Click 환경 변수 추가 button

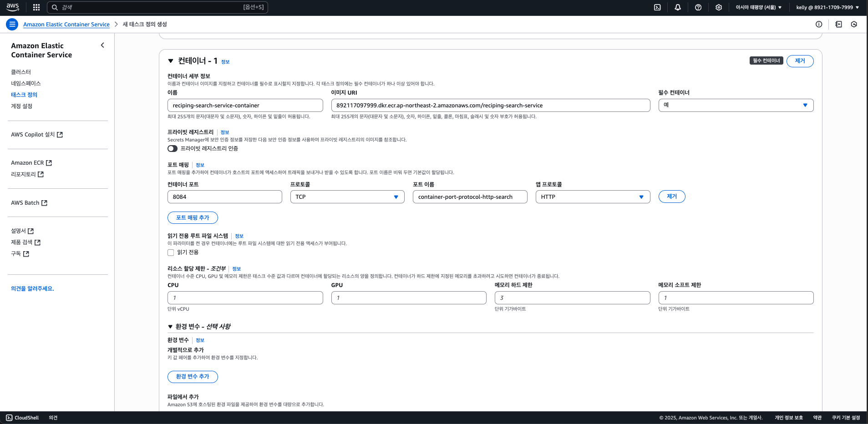tap(193, 377)
